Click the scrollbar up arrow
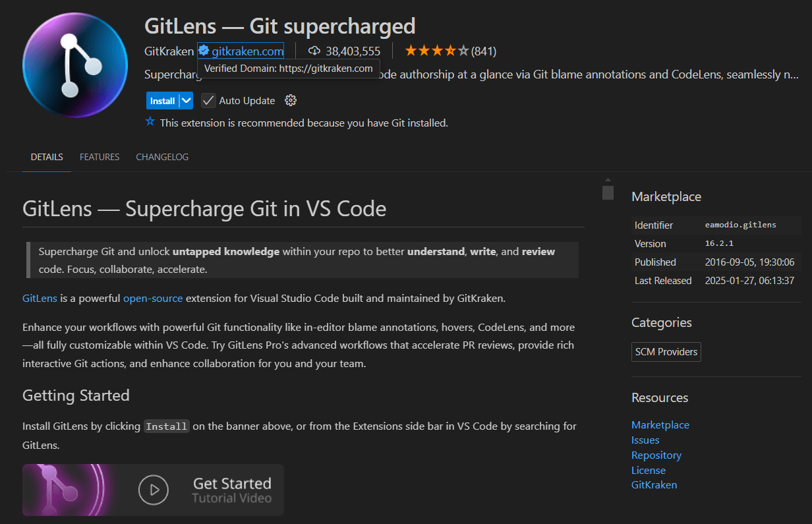The image size is (812, 524). click(x=608, y=180)
